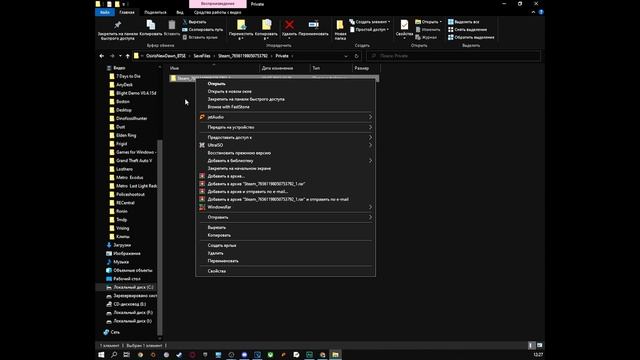Click Выделить все in ribbon
The width and height of the screenshot is (640, 360).
click(463, 22)
